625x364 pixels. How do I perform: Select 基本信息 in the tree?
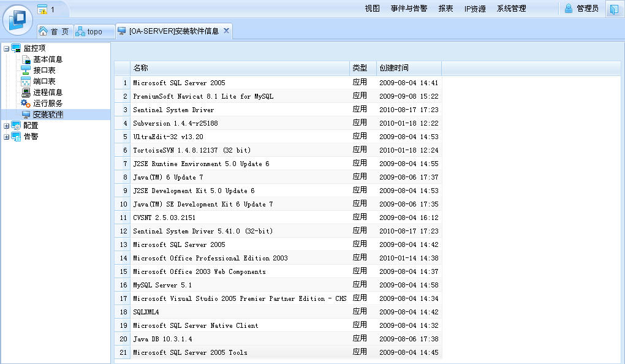click(48, 59)
